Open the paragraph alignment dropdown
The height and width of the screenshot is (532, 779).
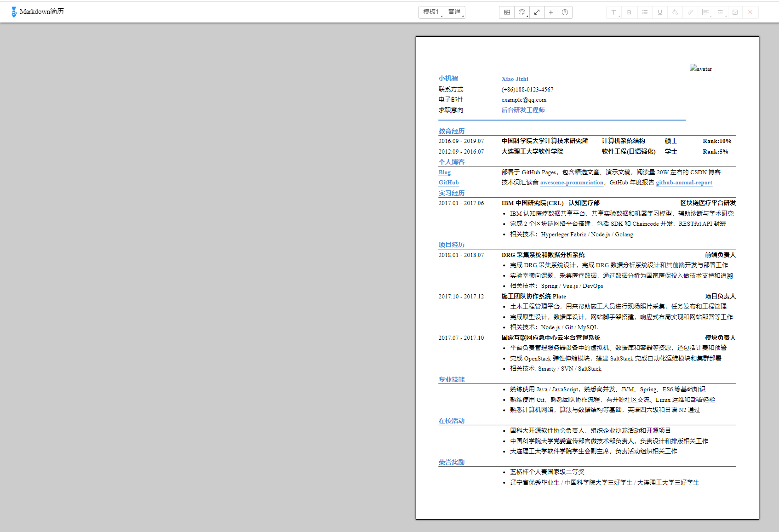tap(706, 12)
